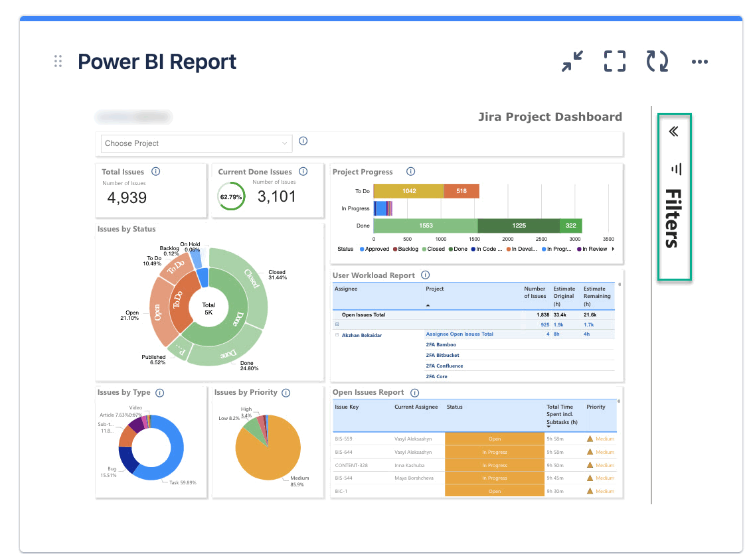Show info for User Workload Report
753x560 pixels.
426,275
